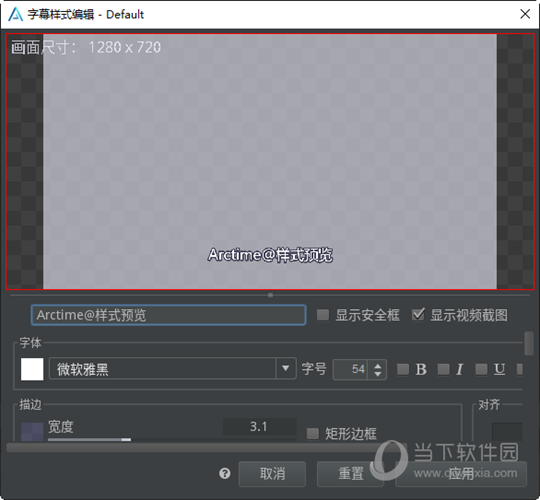Open the outline color swatch

click(x=32, y=432)
